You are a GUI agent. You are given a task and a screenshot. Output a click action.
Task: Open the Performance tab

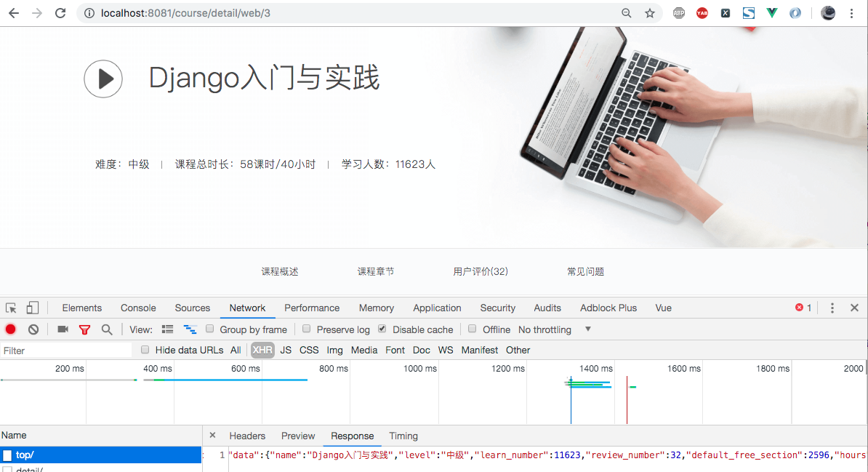tap(312, 308)
